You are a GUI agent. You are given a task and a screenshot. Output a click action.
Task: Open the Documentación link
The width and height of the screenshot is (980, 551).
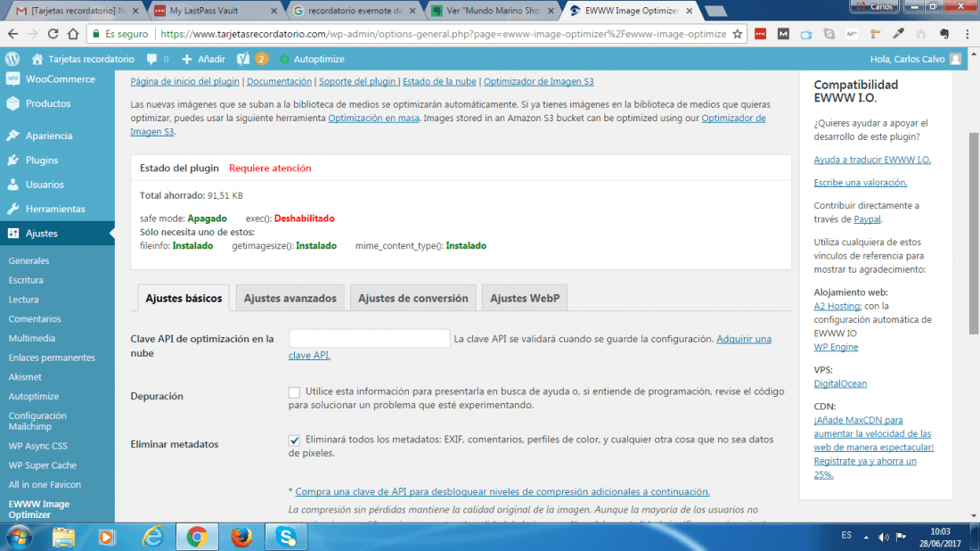pos(279,81)
